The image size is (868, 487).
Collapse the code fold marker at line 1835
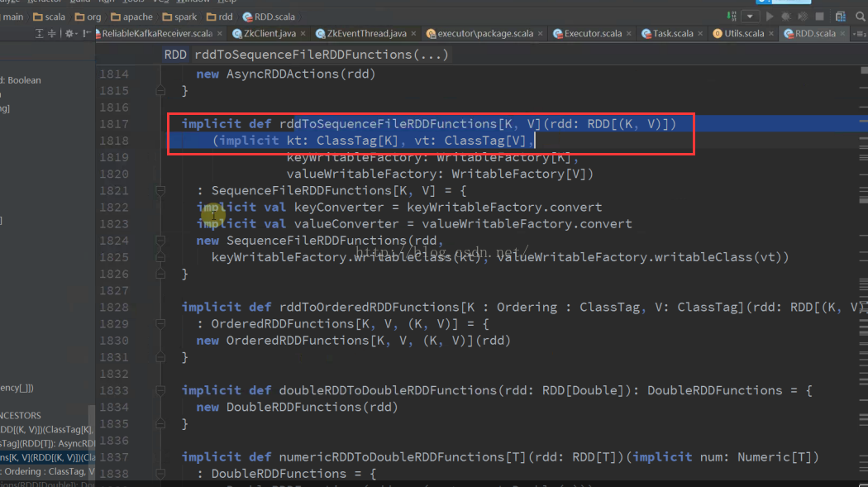tap(160, 424)
